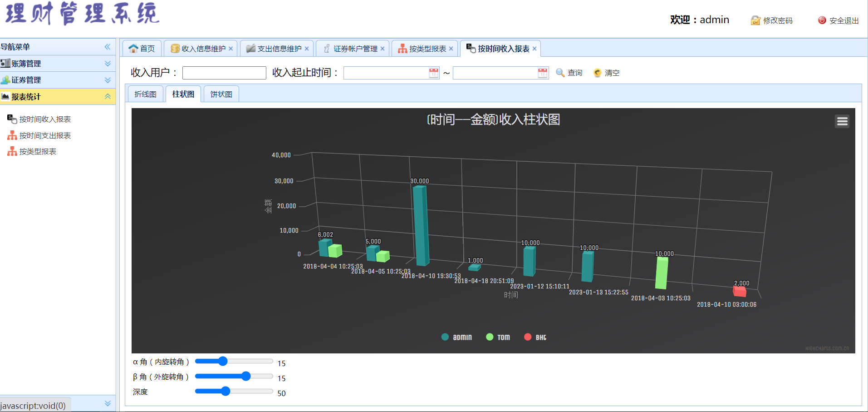
Task: Click the 账簿管理 section icon
Action: pos(5,63)
